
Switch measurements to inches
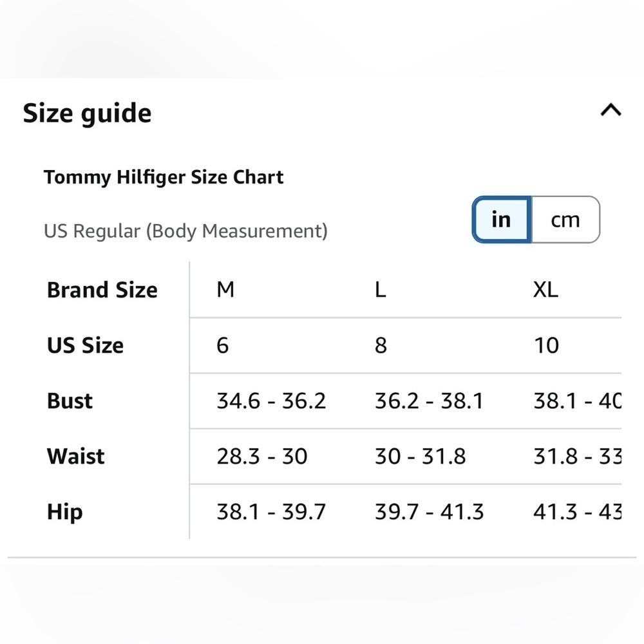pos(501,220)
